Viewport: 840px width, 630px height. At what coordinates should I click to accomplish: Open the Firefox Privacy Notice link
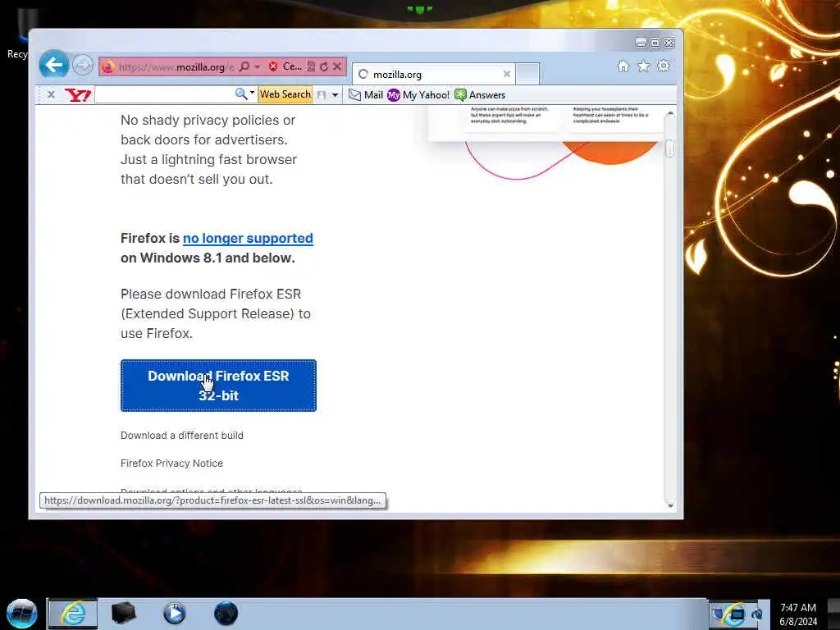(x=171, y=463)
